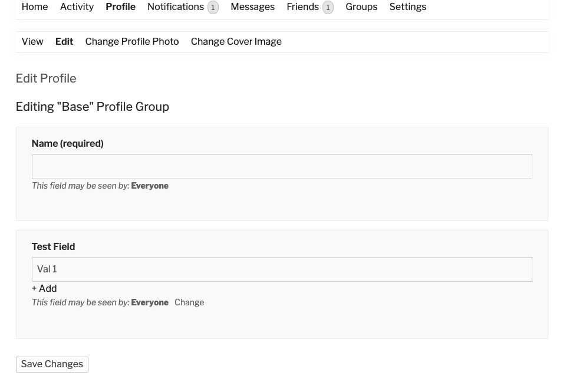Viewport: 563px width, 392px height.
Task: Open Change Profile Photo
Action: pyautogui.click(x=131, y=42)
